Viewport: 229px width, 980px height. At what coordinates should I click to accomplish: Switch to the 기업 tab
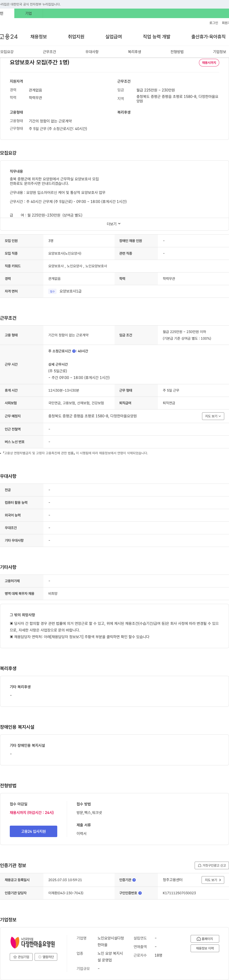[x=29, y=13]
